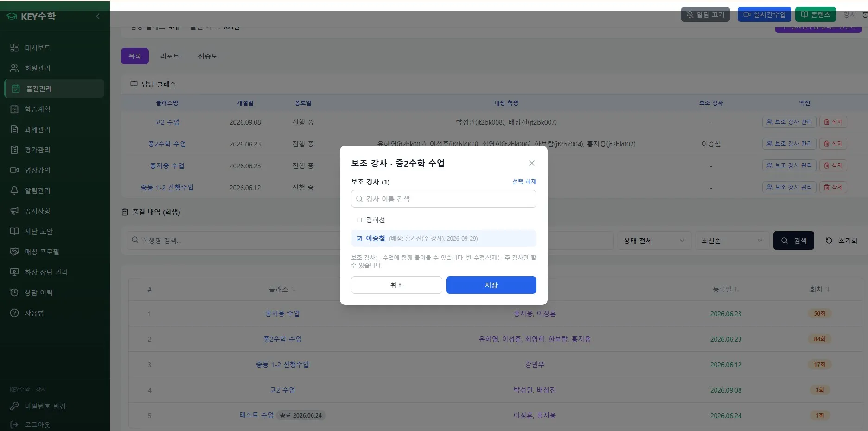Close the 보조 강사 dialog

coord(532,163)
